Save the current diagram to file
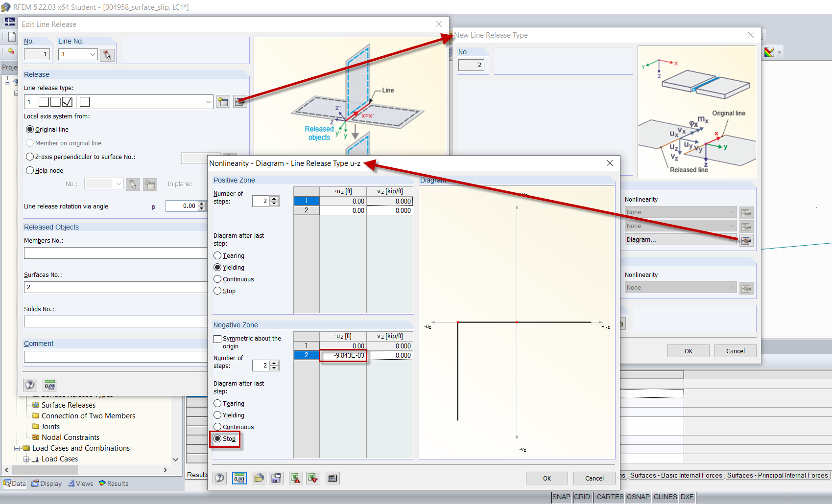The height and width of the screenshot is (504, 832). click(x=276, y=478)
